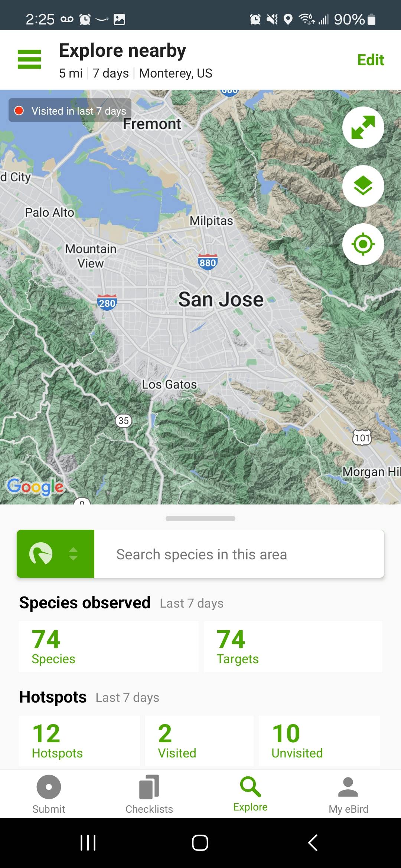Tap the bottom sheet drag handle
This screenshot has width=401, height=868.
(200, 518)
